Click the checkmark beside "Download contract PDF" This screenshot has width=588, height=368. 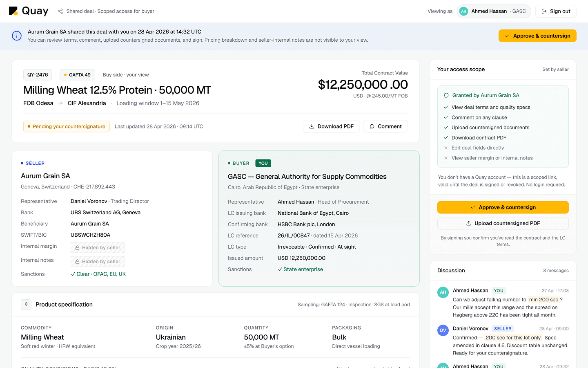[446, 138]
